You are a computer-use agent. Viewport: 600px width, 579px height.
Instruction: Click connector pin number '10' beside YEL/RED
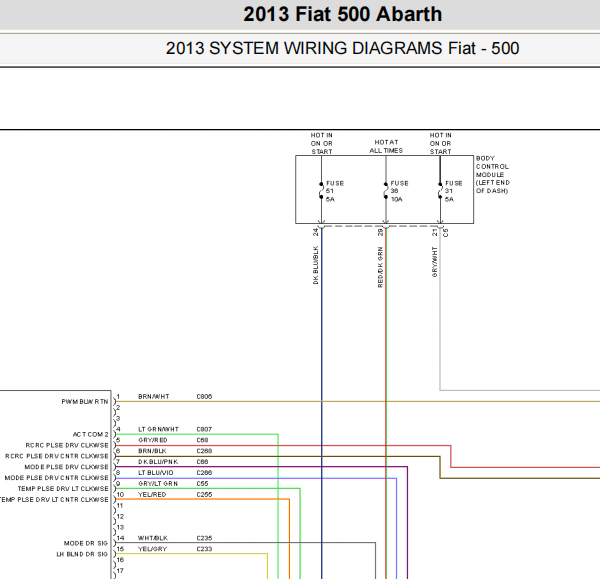tap(120, 494)
